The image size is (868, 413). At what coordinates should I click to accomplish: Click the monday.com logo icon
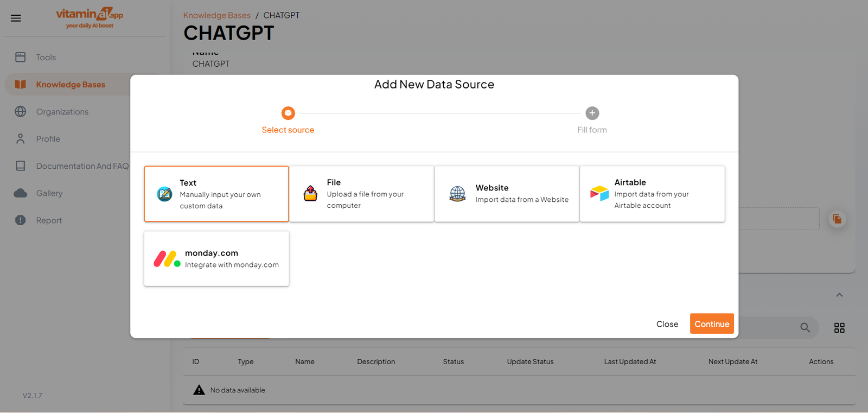tap(167, 259)
